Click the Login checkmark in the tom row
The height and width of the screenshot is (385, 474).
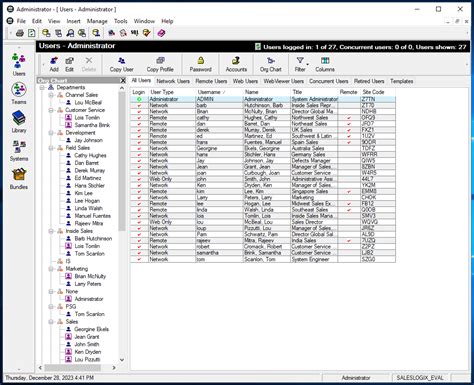click(139, 259)
